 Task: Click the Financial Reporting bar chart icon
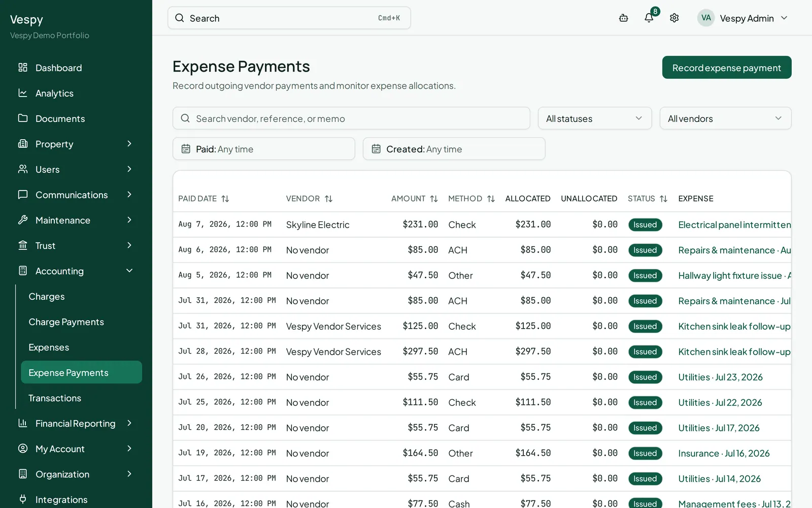tap(23, 423)
